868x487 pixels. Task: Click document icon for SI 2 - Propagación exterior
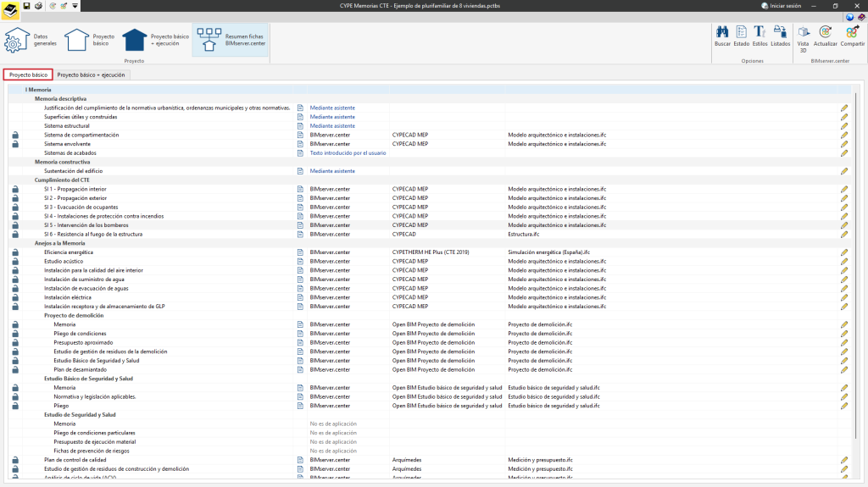(x=300, y=198)
